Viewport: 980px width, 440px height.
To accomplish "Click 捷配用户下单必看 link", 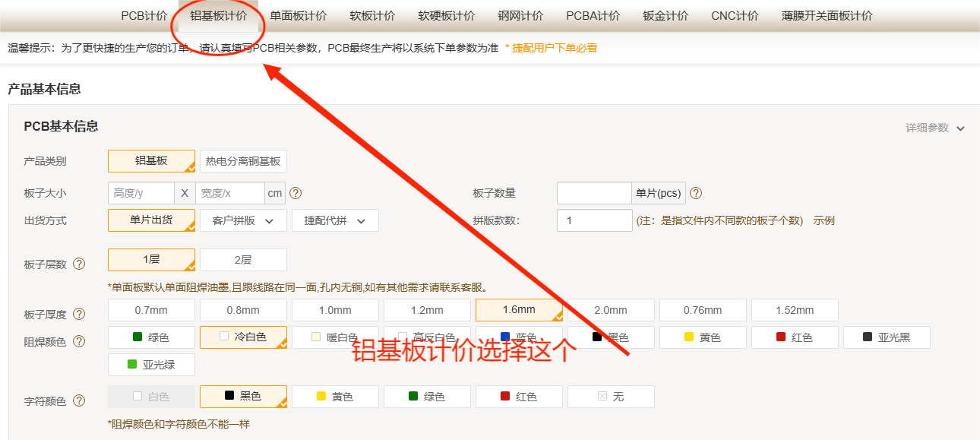I will point(555,48).
